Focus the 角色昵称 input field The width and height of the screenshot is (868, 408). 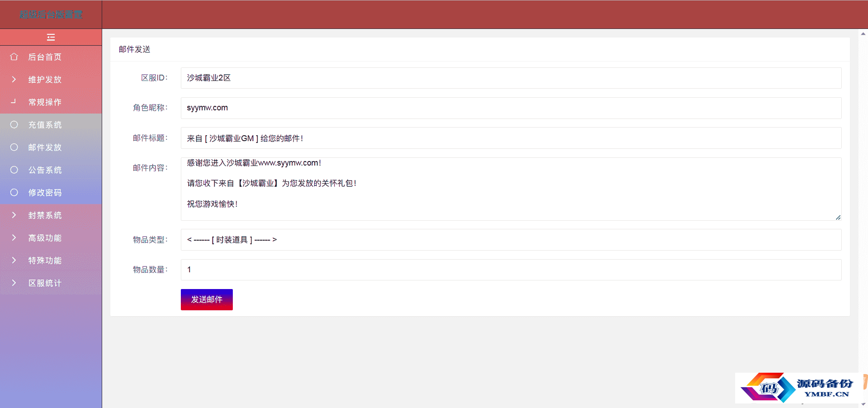pyautogui.click(x=511, y=108)
